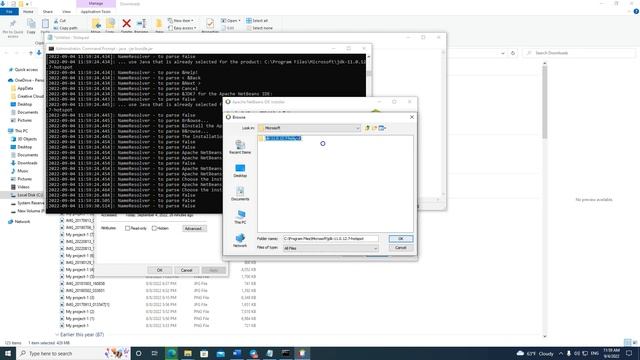Click Properties icon in ribbon
The height and width of the screenshot is (360, 640).
pos(210,24)
